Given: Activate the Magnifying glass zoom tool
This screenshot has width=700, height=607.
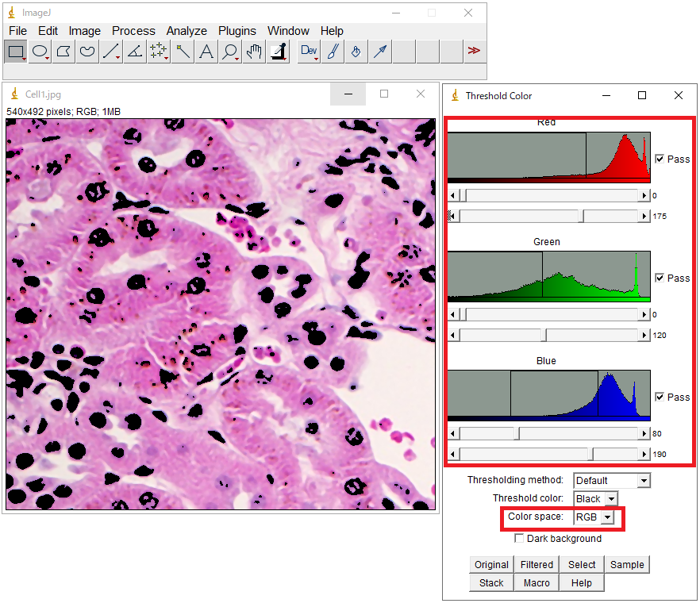Looking at the screenshot, I should point(230,52).
